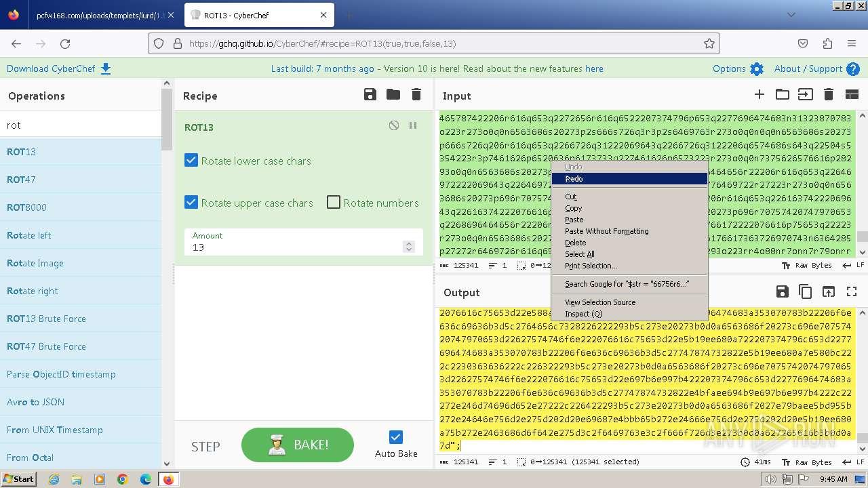The height and width of the screenshot is (488, 868).
Task: Change the input LF end-of-line sequence
Action: coord(853,266)
